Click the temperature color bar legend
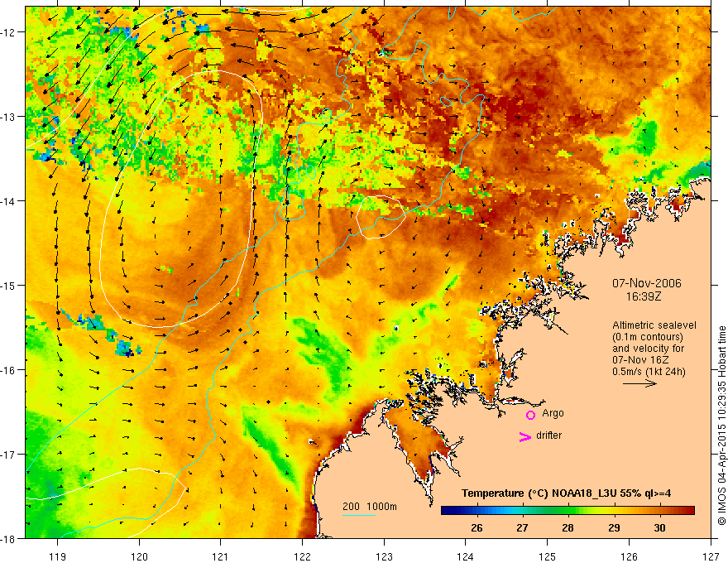The width and height of the screenshot is (728, 563). click(568, 510)
